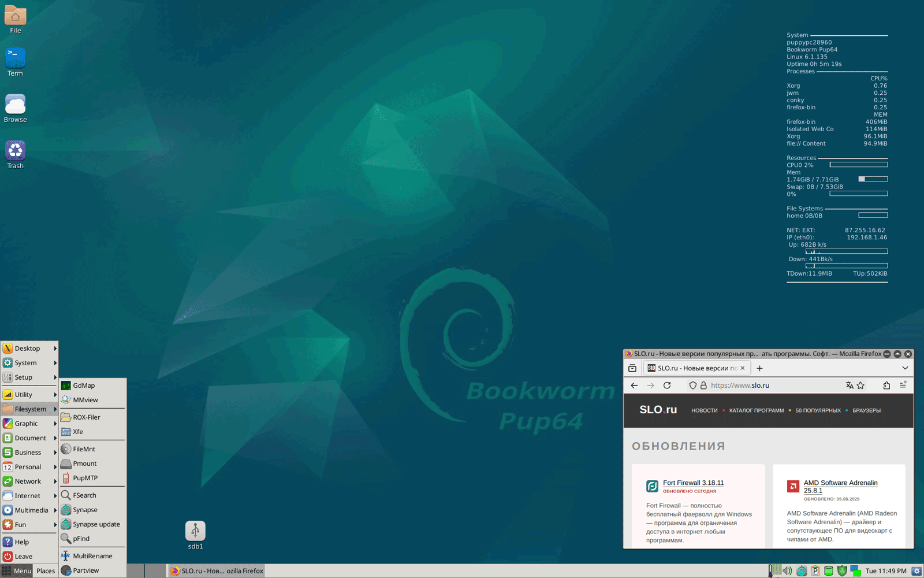924x578 pixels.
Task: Go back in Firefox
Action: click(x=634, y=386)
